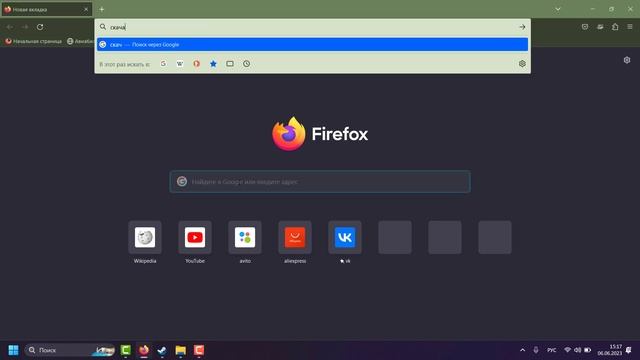Open a new tab with the plus button
The height and width of the screenshot is (360, 640).
pos(102,9)
